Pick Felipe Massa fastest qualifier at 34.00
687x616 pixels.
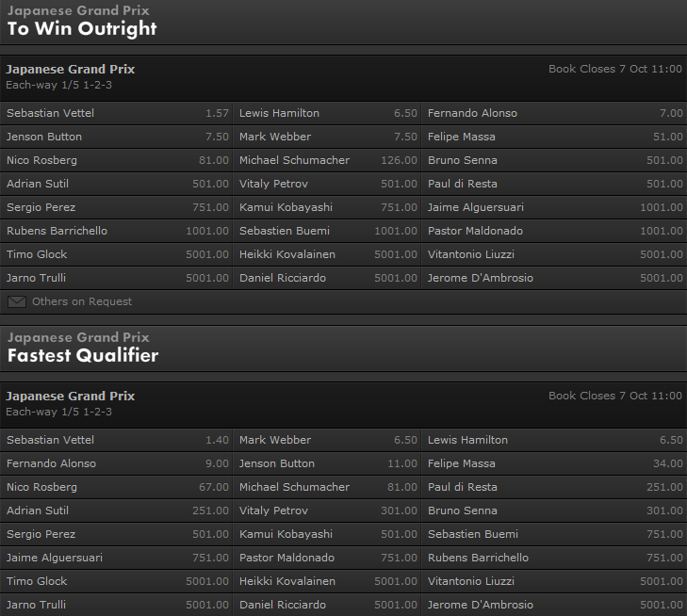(x=554, y=464)
